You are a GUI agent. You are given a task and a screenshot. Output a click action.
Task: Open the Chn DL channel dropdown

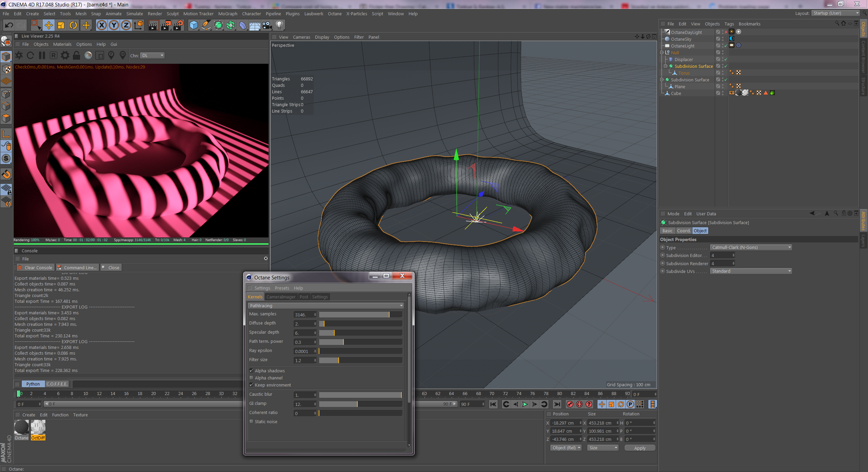tap(152, 55)
